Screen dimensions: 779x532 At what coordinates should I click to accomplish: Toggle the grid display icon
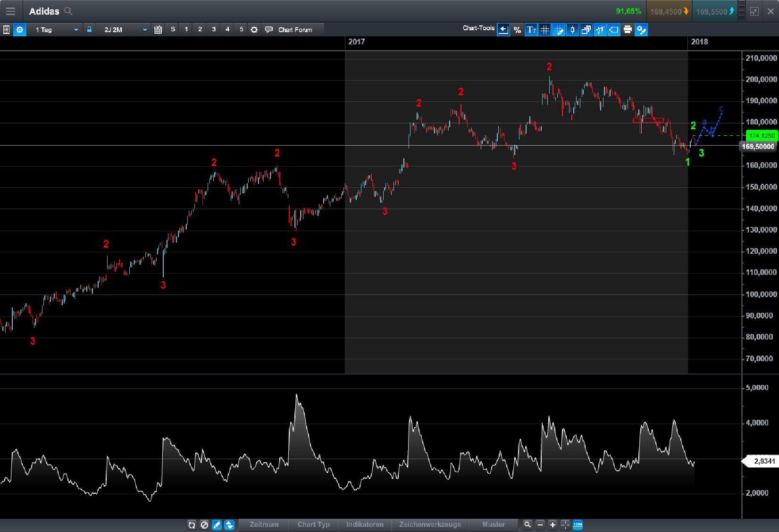point(545,29)
